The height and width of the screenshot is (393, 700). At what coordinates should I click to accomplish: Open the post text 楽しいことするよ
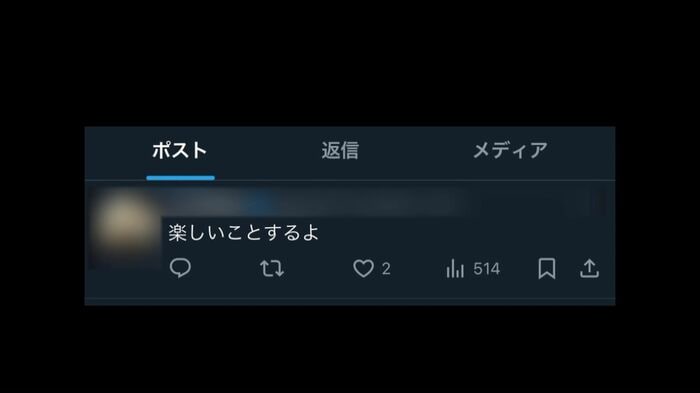(244, 233)
